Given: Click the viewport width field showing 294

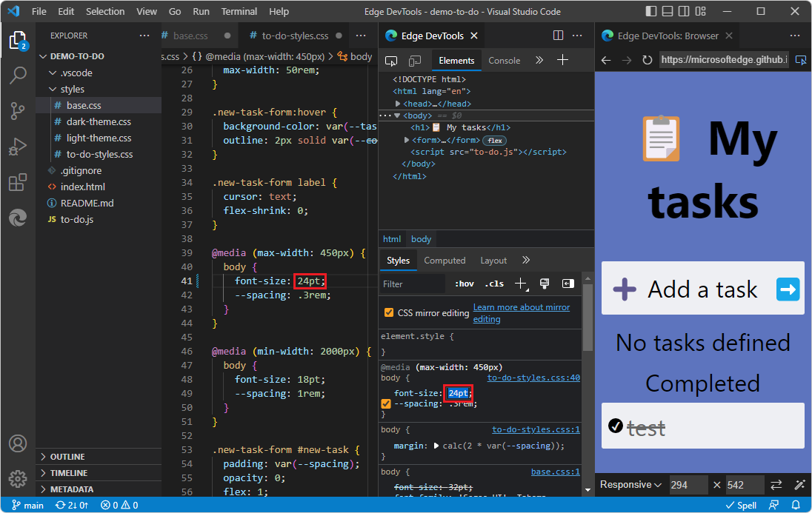Looking at the screenshot, I should [x=688, y=485].
